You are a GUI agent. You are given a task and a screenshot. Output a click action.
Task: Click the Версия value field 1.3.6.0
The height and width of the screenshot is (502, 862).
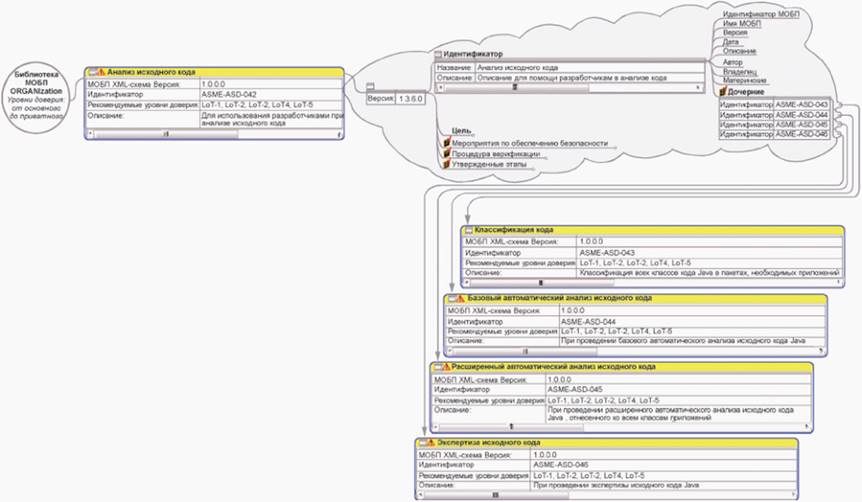pos(410,99)
